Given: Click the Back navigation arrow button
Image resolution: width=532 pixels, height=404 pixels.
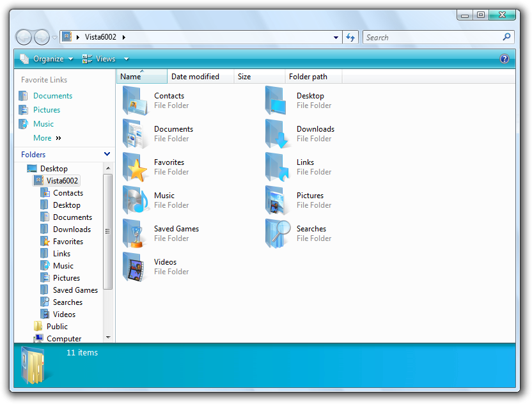Looking at the screenshot, I should click(24, 38).
